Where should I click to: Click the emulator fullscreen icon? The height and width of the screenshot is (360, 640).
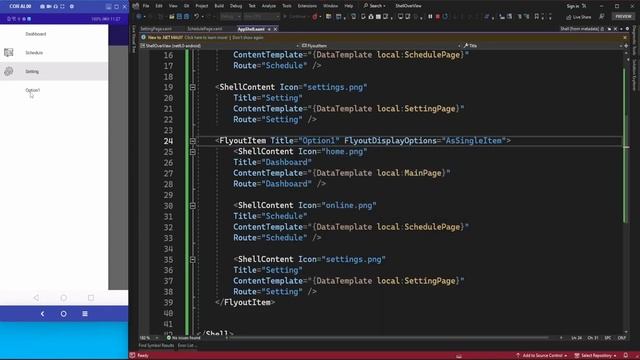62,7
